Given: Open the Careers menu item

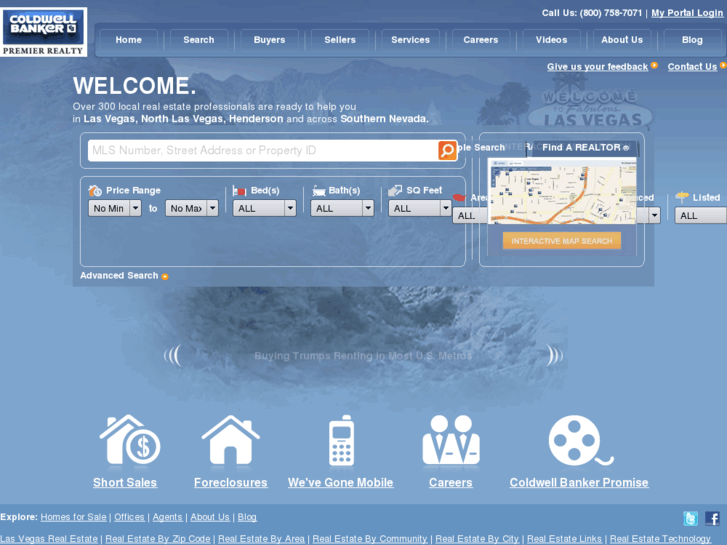Looking at the screenshot, I should pyautogui.click(x=481, y=40).
